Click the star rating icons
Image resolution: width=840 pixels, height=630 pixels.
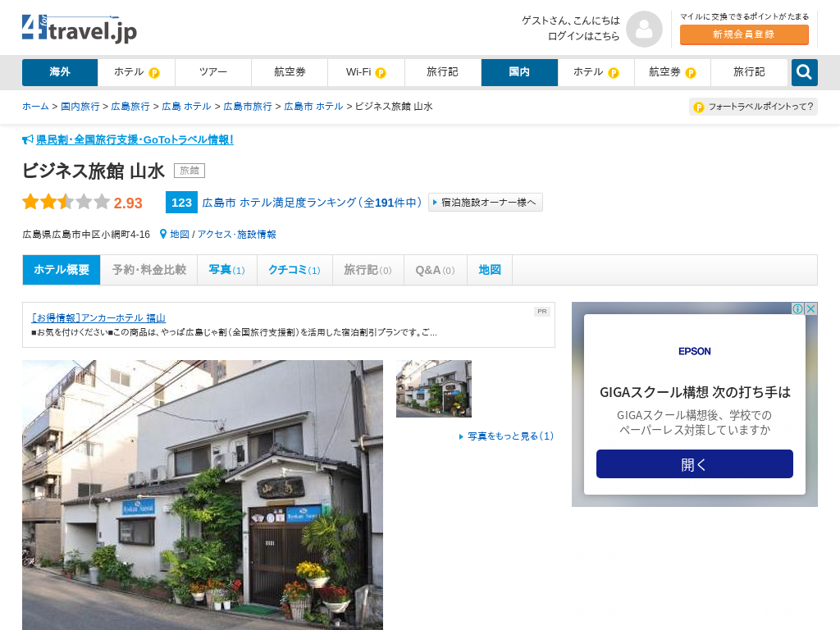point(66,202)
